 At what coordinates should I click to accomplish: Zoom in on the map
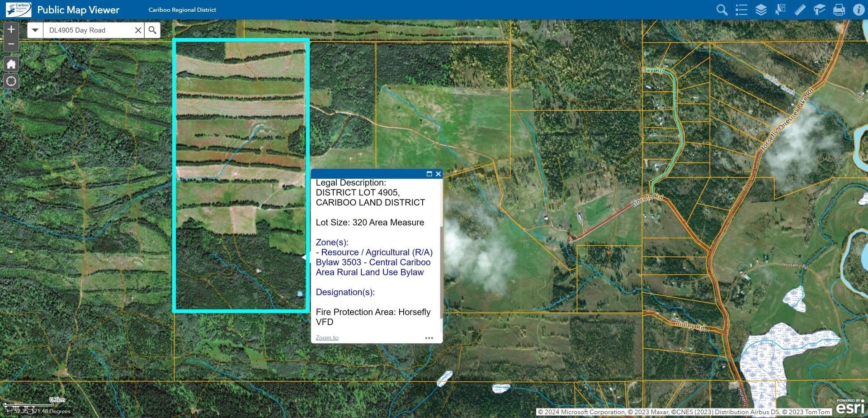click(x=11, y=29)
